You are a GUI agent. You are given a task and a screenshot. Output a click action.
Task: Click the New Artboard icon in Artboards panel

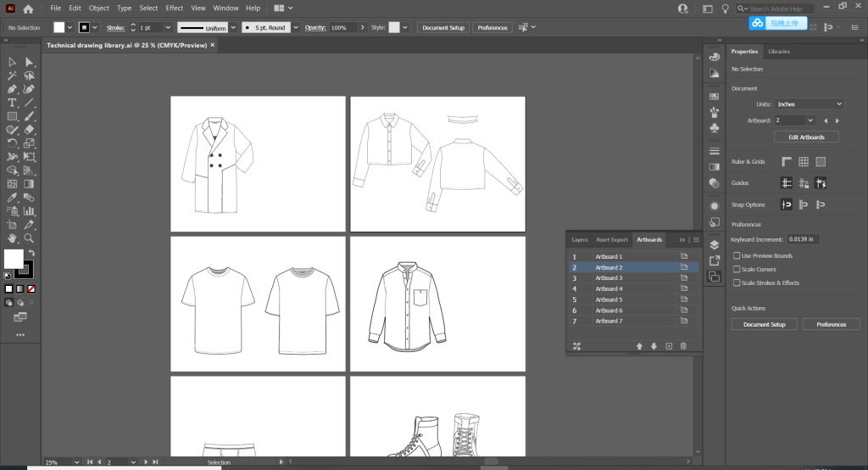(669, 346)
